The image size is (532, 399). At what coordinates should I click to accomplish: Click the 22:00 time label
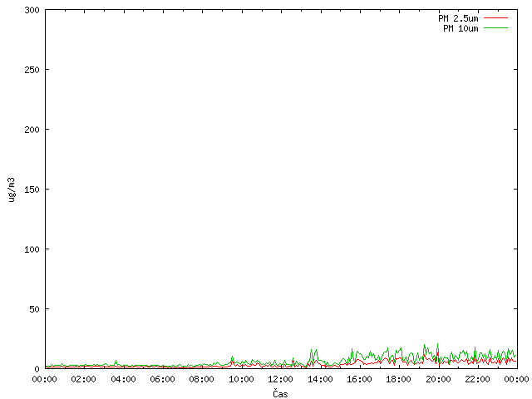(x=477, y=379)
